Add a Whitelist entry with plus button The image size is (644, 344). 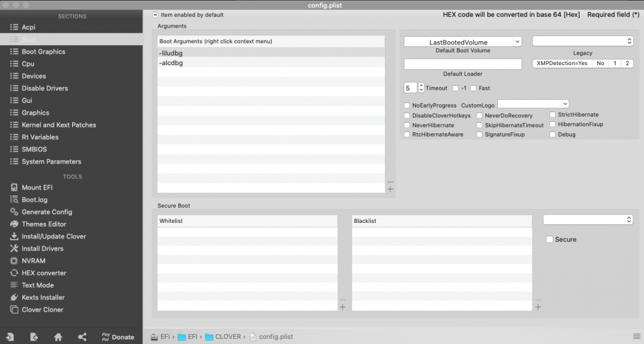tap(343, 307)
